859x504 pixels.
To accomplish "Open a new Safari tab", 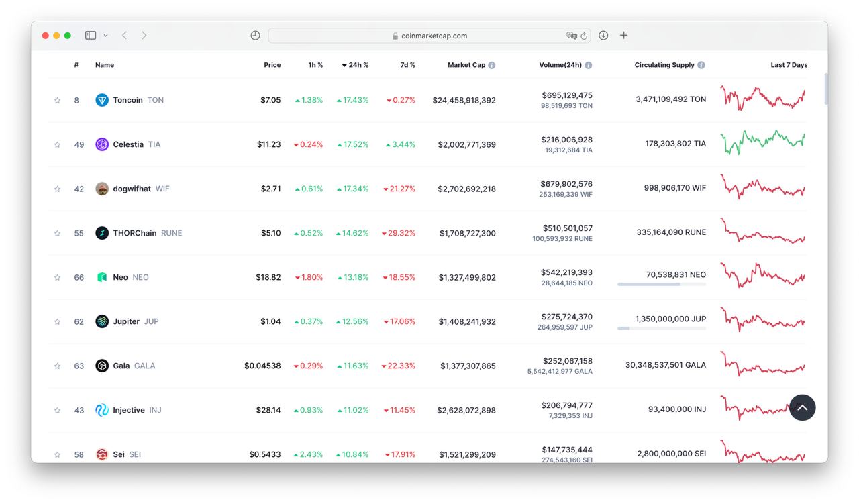I will pyautogui.click(x=623, y=36).
